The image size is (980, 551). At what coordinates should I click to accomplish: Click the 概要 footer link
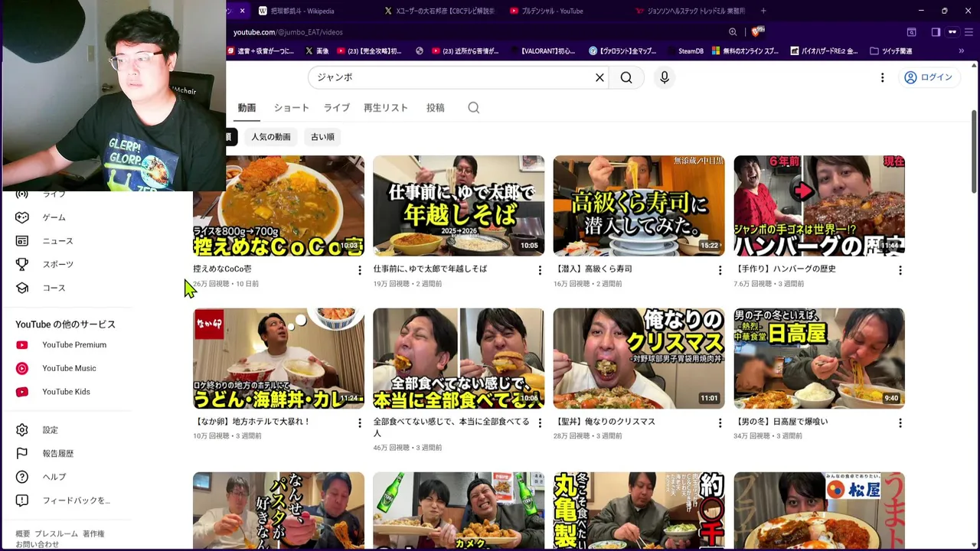pos(23,534)
